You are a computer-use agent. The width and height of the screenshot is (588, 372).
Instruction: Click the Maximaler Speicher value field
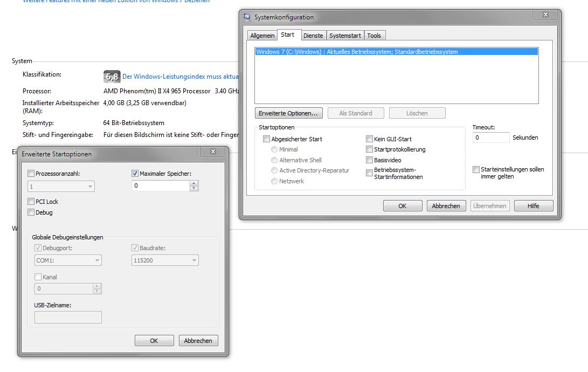click(161, 185)
